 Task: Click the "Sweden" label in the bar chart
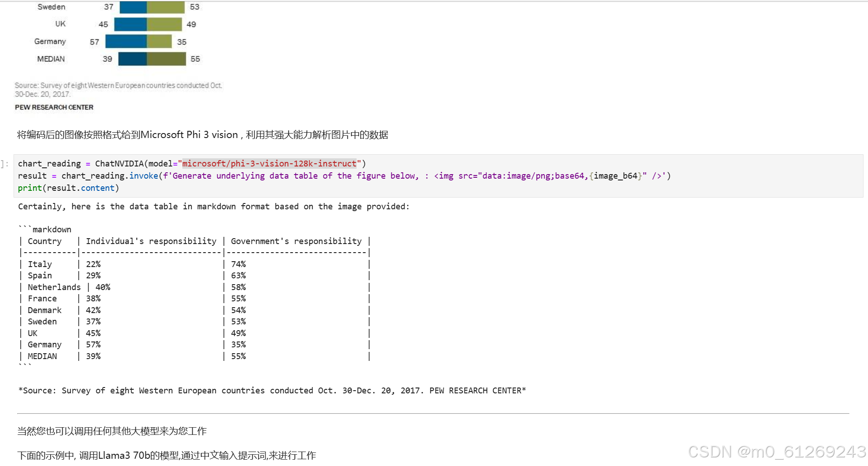click(51, 7)
